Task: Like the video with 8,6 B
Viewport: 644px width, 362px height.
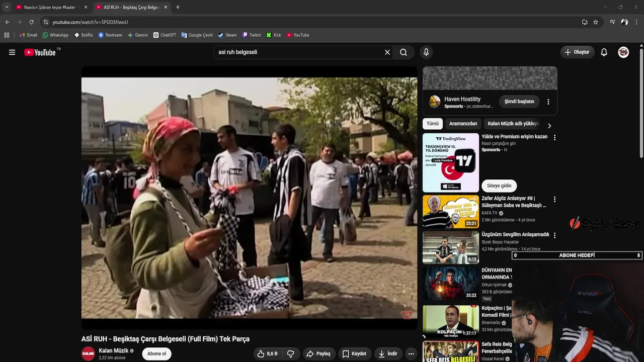Action: (267, 353)
